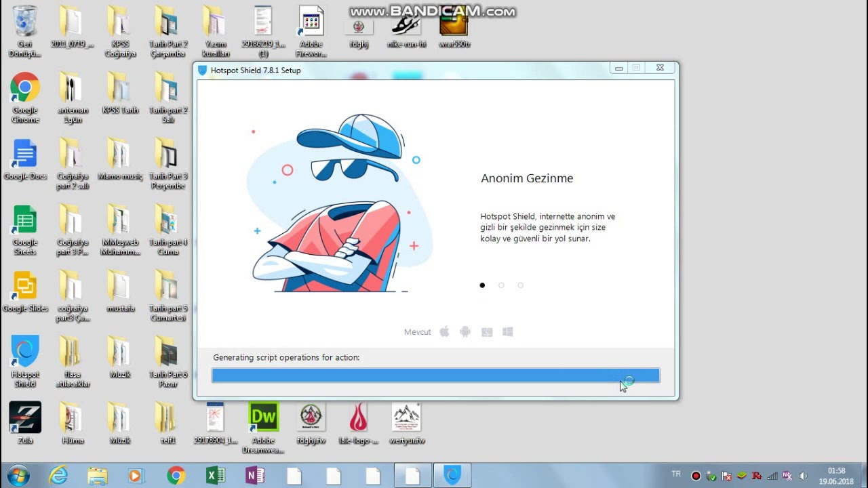Select the second carousel dot in installer
This screenshot has height=488, width=868.
[x=501, y=285]
